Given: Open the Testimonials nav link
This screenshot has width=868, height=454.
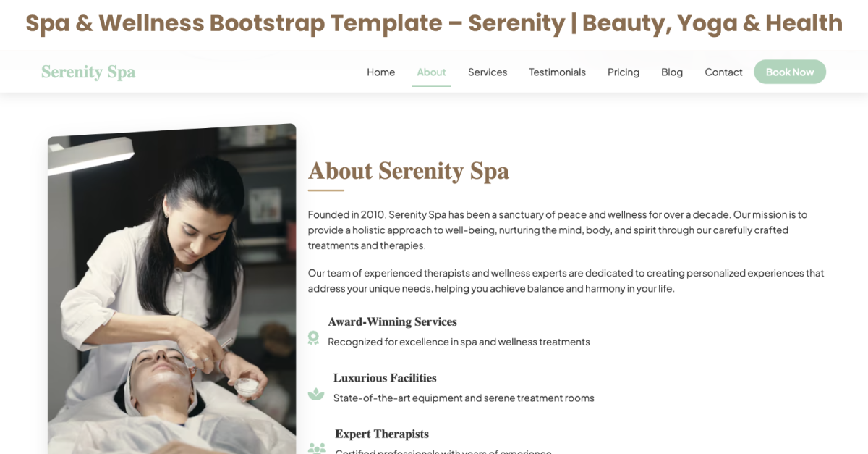Looking at the screenshot, I should click(x=557, y=72).
